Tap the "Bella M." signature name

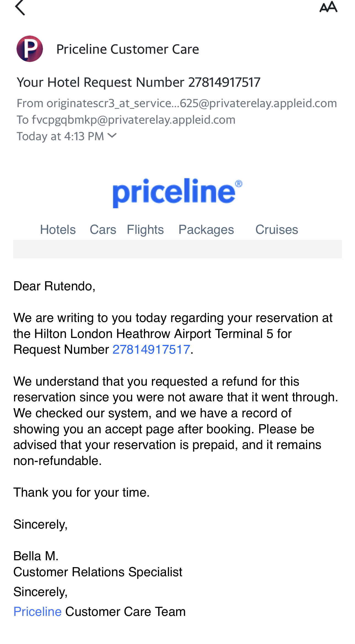tap(36, 556)
